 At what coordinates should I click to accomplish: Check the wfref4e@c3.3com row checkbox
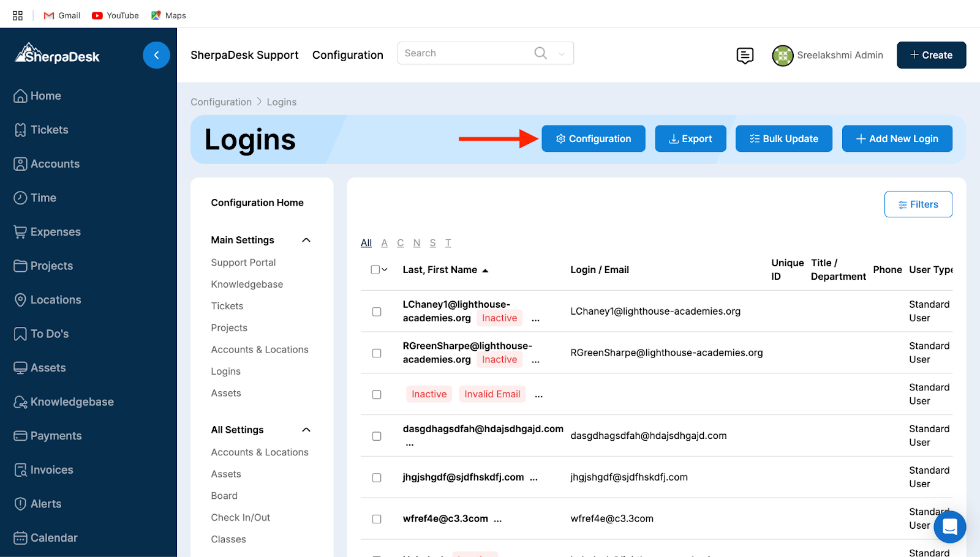point(377,519)
